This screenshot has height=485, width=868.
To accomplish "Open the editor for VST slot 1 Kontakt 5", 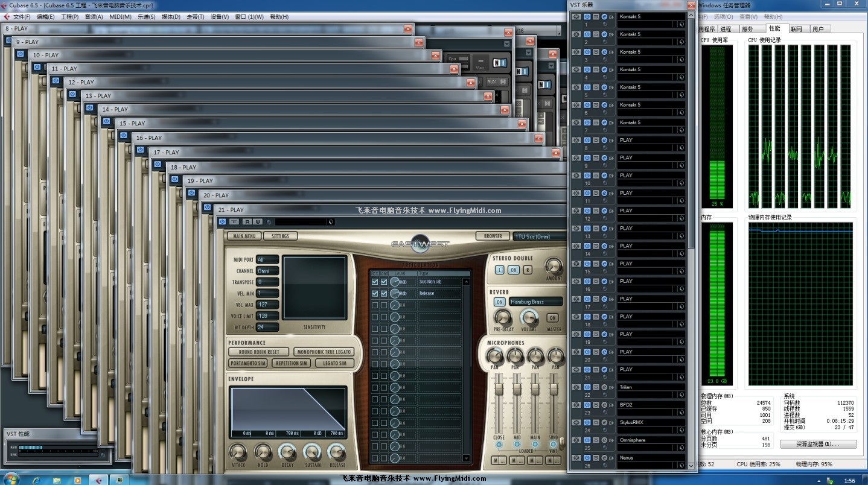I will [604, 16].
